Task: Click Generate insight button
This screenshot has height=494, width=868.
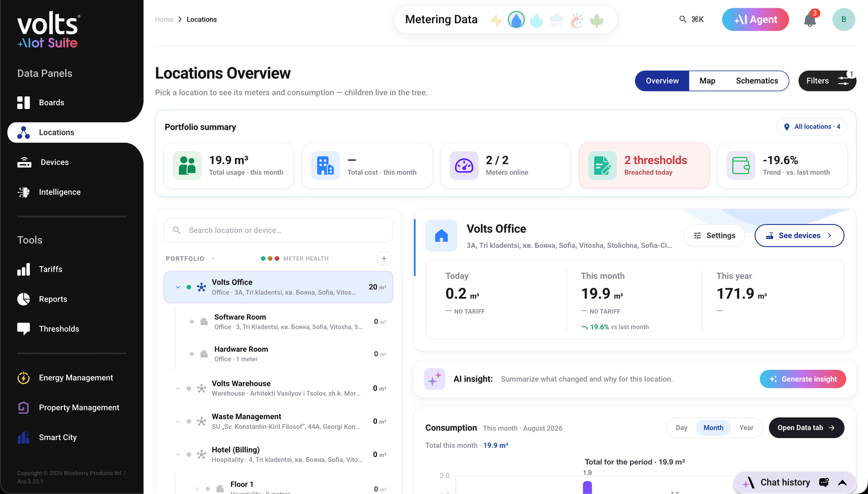Action: point(803,379)
